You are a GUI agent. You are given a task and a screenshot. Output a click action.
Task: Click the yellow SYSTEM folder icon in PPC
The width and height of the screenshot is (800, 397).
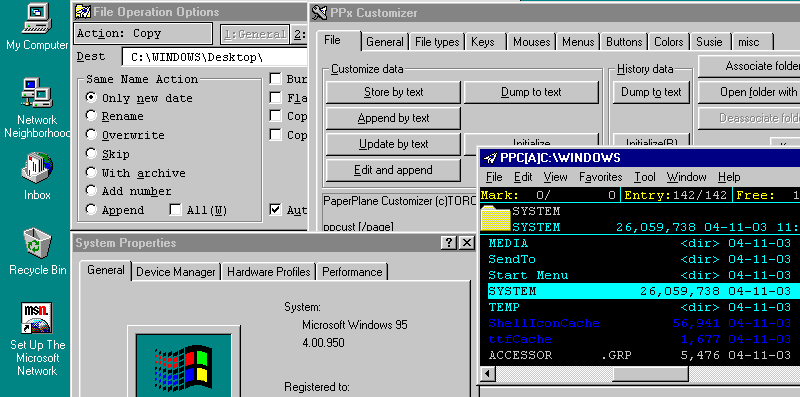coord(495,219)
